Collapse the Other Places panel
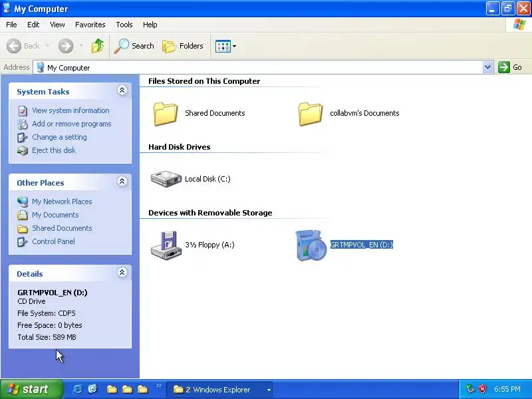The image size is (532, 399). tap(122, 182)
